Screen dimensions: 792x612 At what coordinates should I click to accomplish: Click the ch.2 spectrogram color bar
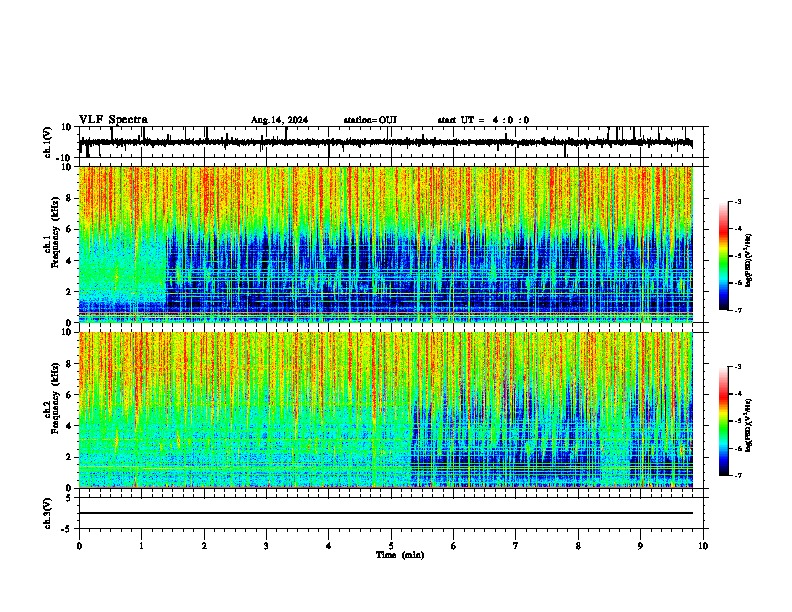point(724,421)
